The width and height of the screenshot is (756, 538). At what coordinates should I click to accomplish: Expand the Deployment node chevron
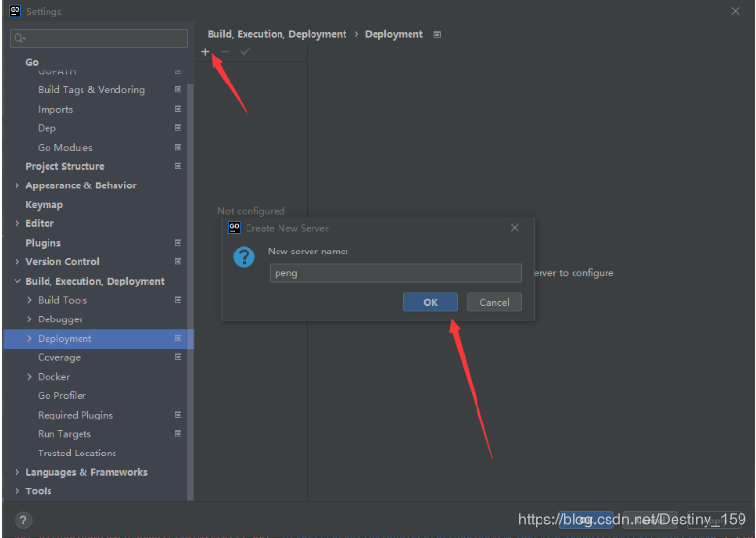(29, 338)
